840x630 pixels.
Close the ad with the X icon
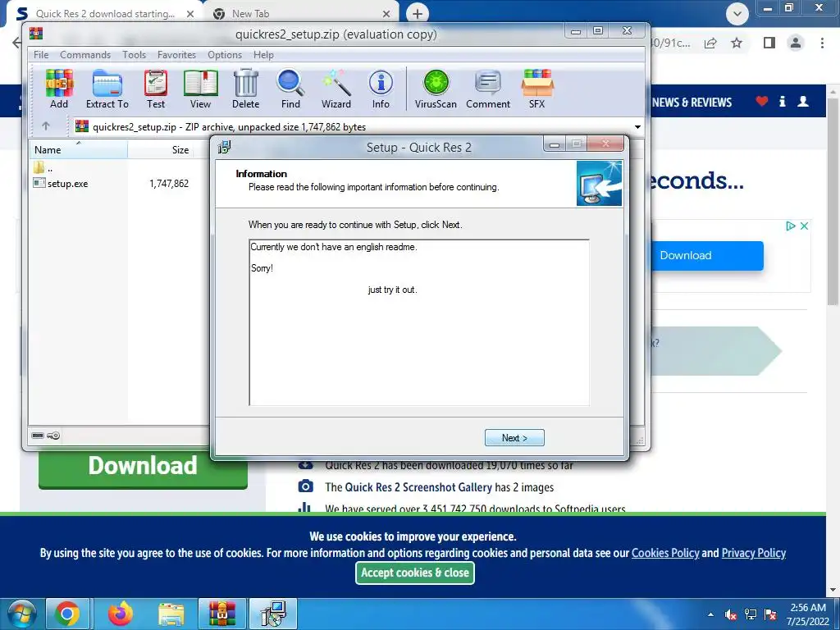(804, 226)
